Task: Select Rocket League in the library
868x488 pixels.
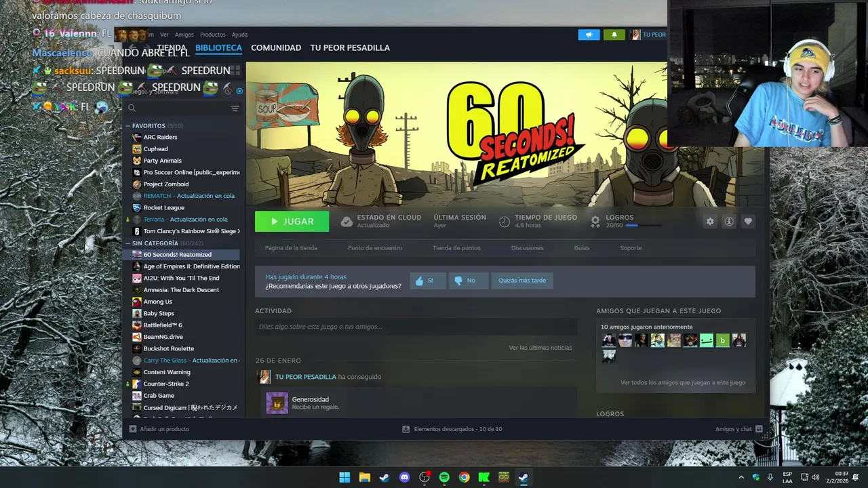Action: [x=163, y=208]
